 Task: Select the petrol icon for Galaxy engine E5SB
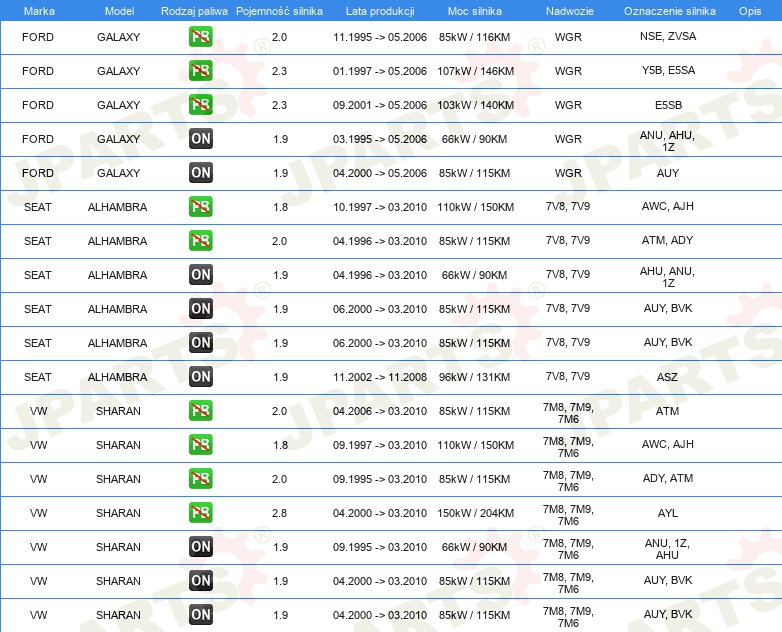pos(200,105)
